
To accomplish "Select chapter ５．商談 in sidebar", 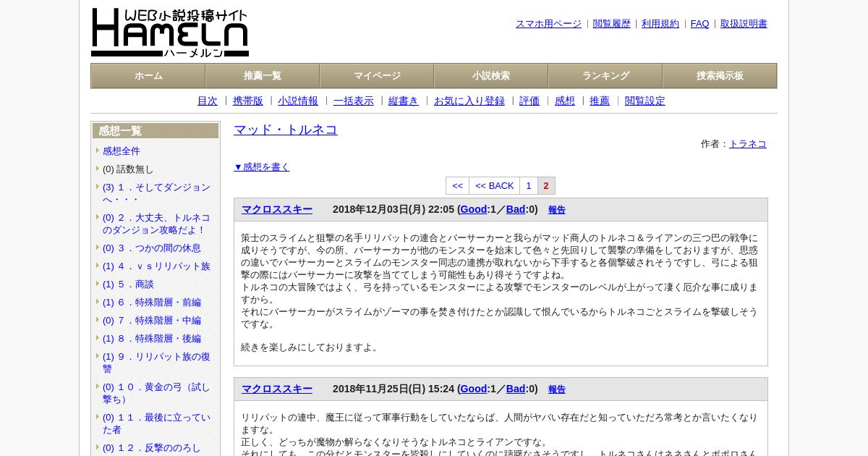I will pyautogui.click(x=128, y=284).
